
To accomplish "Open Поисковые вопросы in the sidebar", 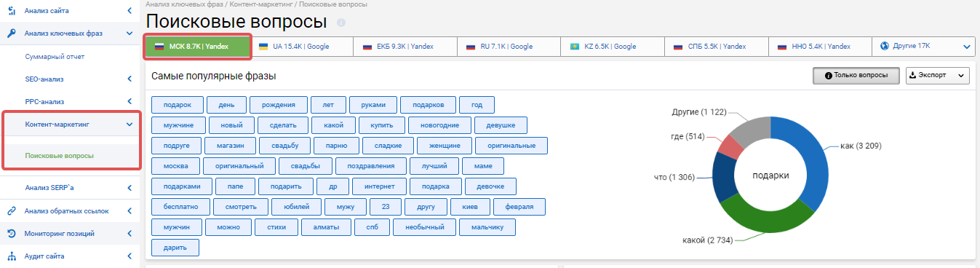I will click(x=59, y=155).
